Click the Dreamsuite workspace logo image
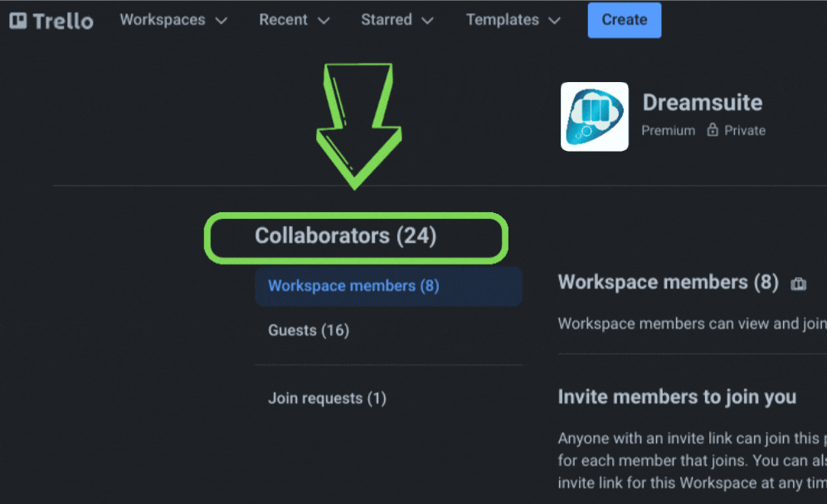This screenshot has height=504, width=827. tap(594, 116)
